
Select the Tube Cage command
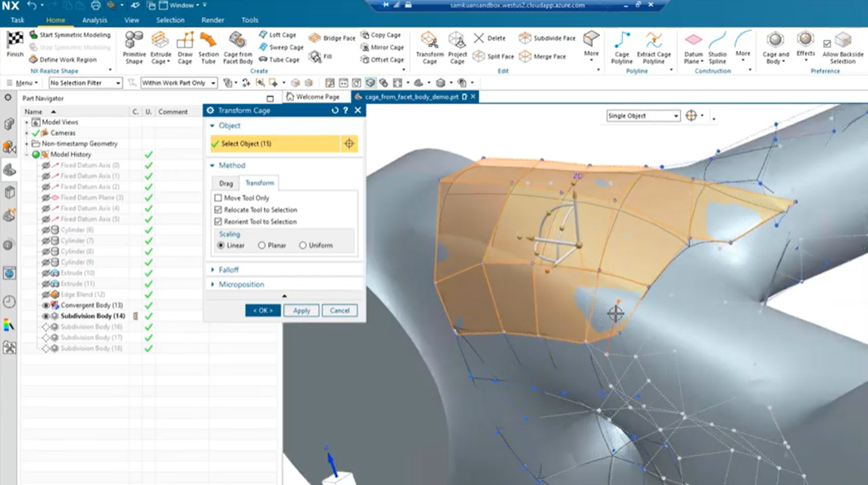pyautogui.click(x=279, y=59)
